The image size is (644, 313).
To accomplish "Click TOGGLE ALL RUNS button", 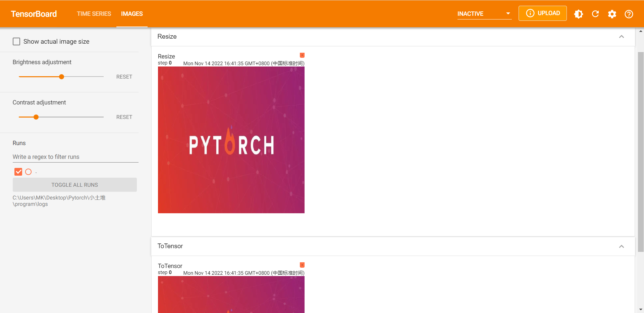I will point(75,185).
